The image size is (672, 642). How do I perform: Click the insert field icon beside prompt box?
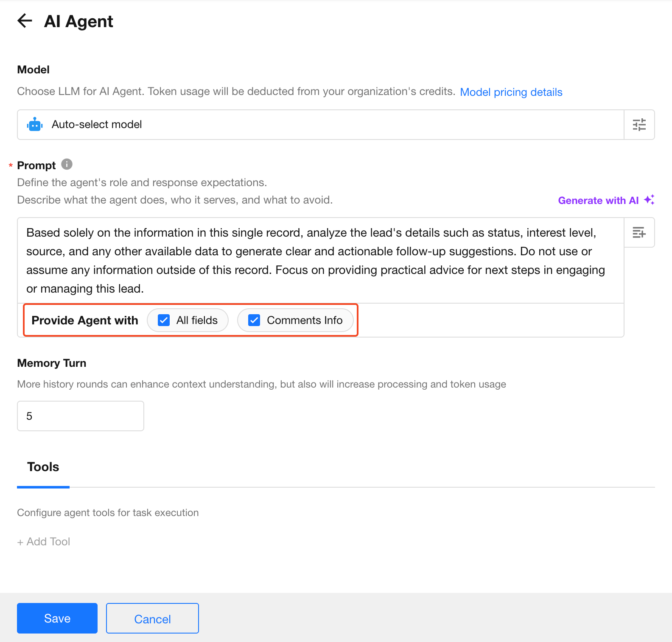tap(639, 232)
